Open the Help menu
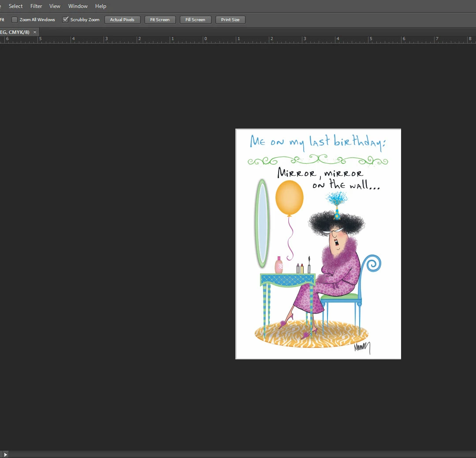This screenshot has width=476, height=458. tap(100, 6)
